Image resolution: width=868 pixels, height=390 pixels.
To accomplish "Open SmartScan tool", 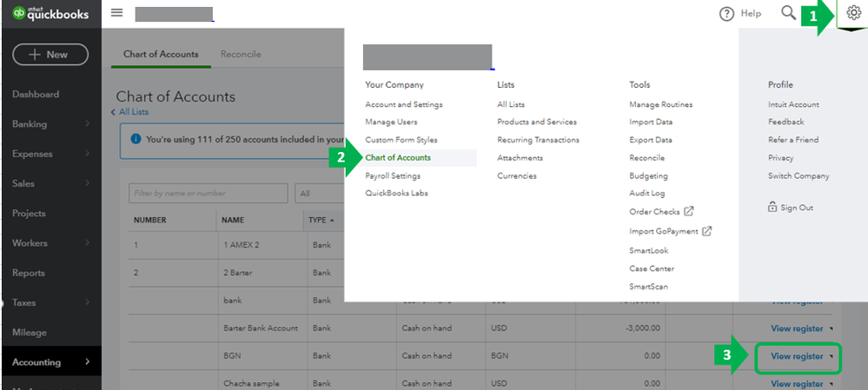I will coord(648,287).
